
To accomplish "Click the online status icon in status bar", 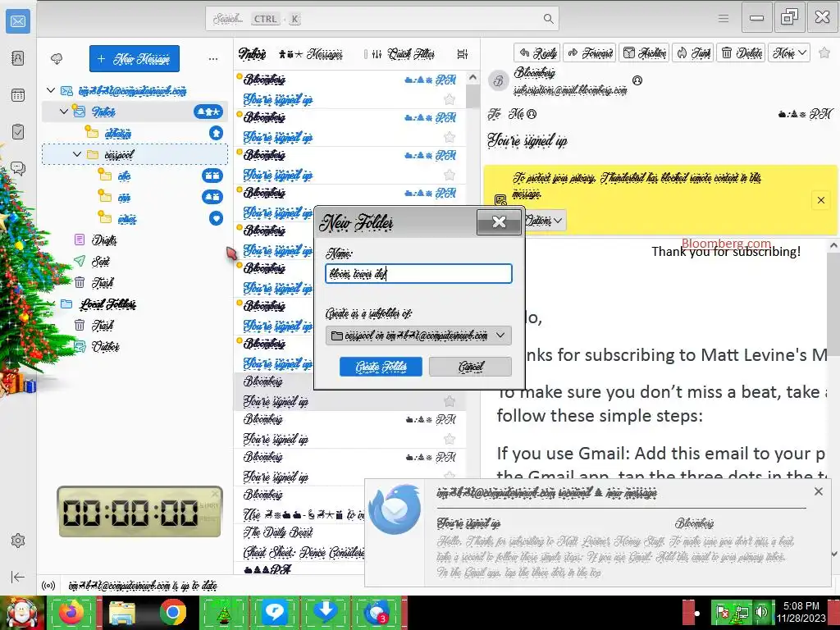I will [48, 586].
